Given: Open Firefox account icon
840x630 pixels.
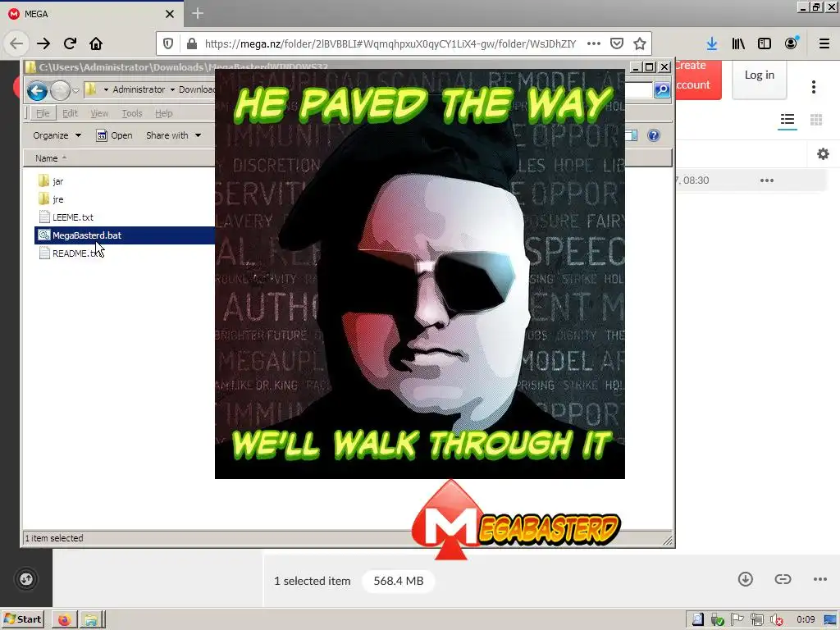Looking at the screenshot, I should point(792,43).
